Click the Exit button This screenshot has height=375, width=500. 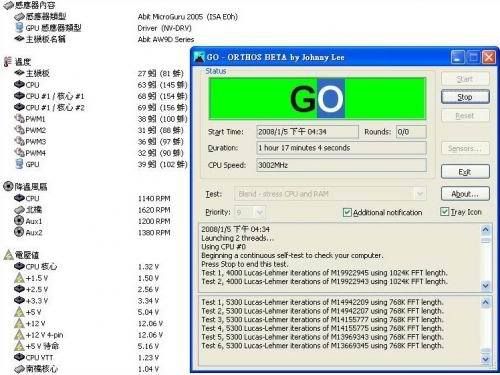click(465, 172)
